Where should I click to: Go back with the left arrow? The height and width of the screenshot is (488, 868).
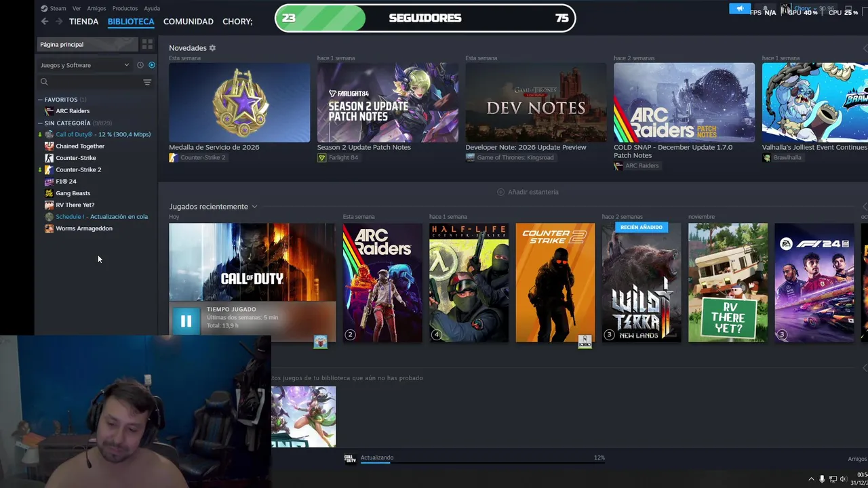click(x=45, y=22)
